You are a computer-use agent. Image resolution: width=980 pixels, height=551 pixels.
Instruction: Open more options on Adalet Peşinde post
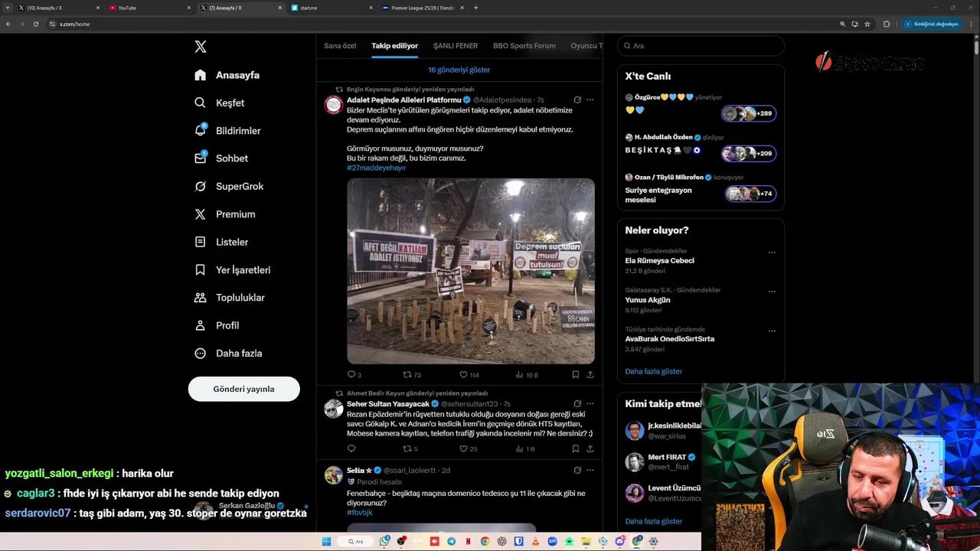[x=590, y=99]
